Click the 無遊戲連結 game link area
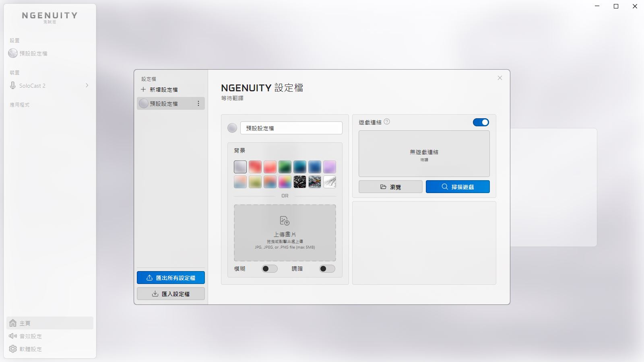This screenshot has height=362, width=644. click(424, 154)
